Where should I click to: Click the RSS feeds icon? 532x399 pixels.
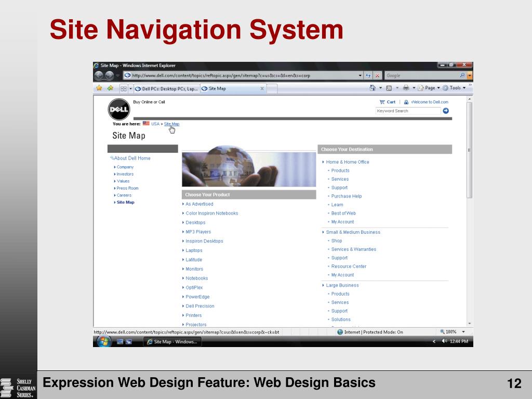pyautogui.click(x=389, y=88)
